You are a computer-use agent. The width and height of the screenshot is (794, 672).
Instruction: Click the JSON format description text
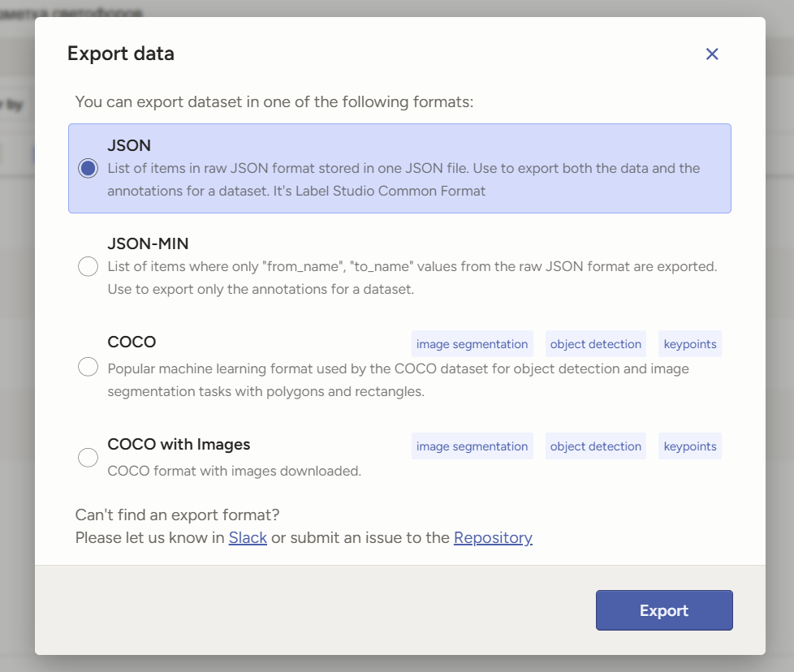tap(403, 180)
